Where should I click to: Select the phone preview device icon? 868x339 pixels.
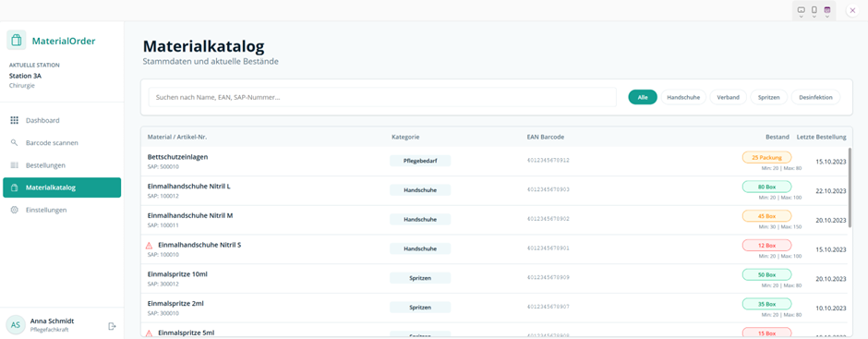[x=814, y=9]
